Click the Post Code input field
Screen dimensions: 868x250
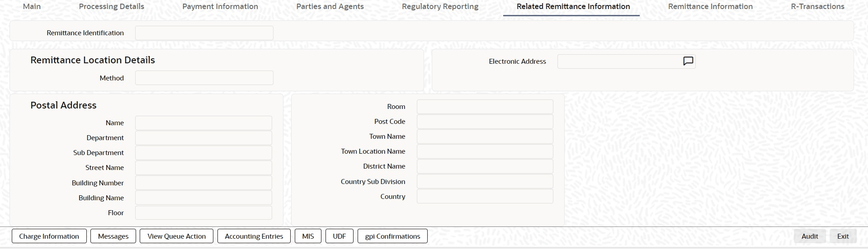[485, 122]
